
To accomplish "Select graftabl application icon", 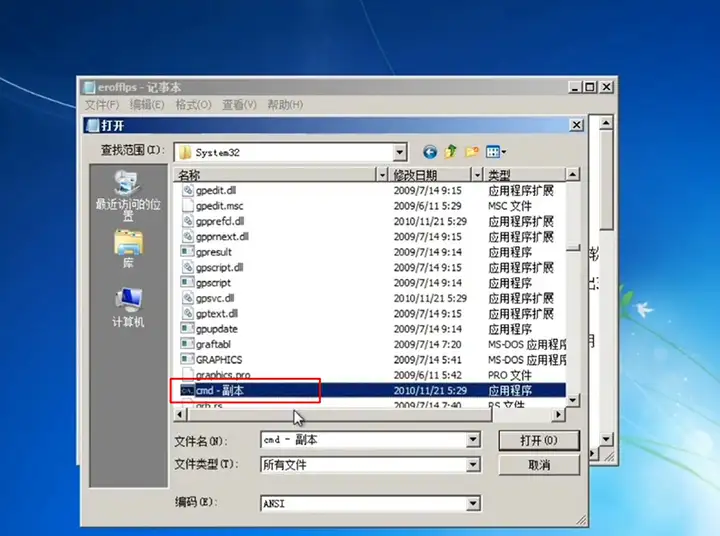I will point(187,344).
